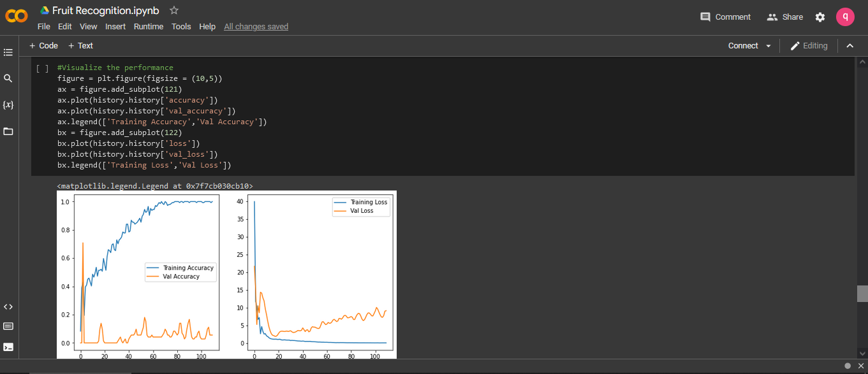Screen dimensions: 868x374
Task: Click the ax.legend code line
Action: (162, 122)
